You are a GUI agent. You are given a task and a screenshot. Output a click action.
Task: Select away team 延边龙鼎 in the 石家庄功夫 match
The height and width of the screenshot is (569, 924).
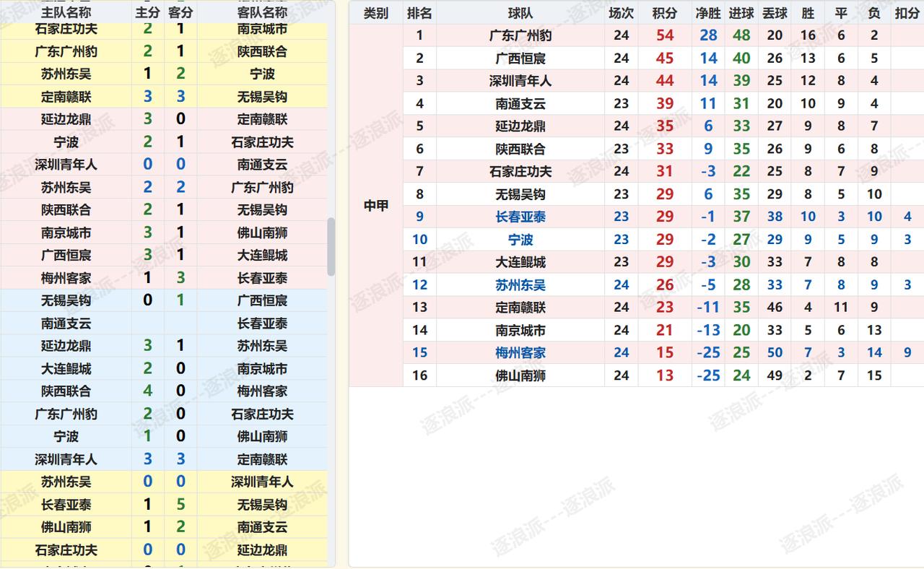pos(262,550)
